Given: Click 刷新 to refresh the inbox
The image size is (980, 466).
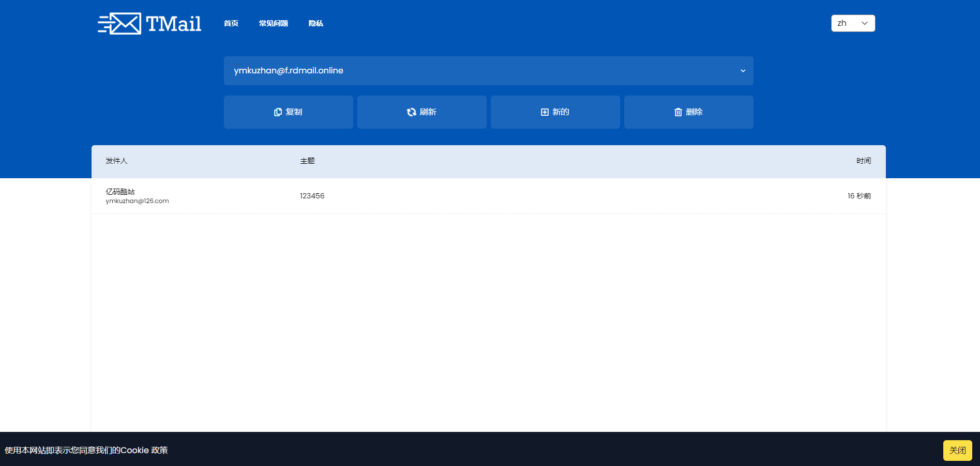Looking at the screenshot, I should pos(421,112).
